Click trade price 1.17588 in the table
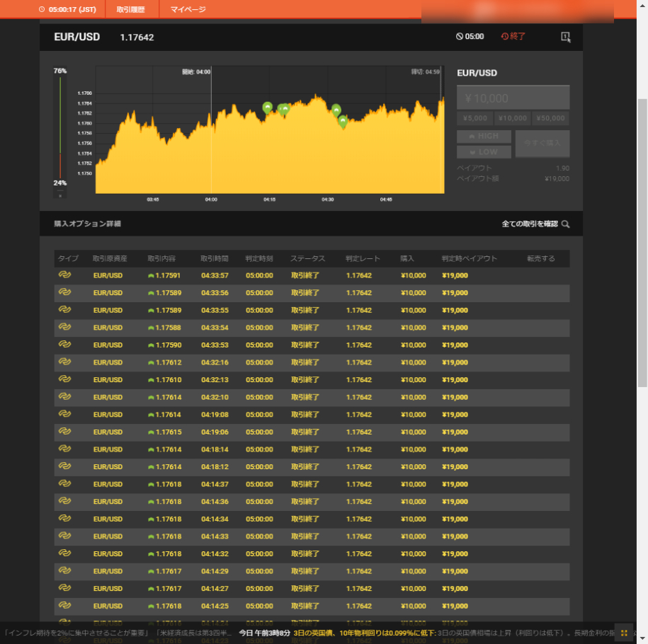Viewport: 648px width, 644px height. point(169,328)
